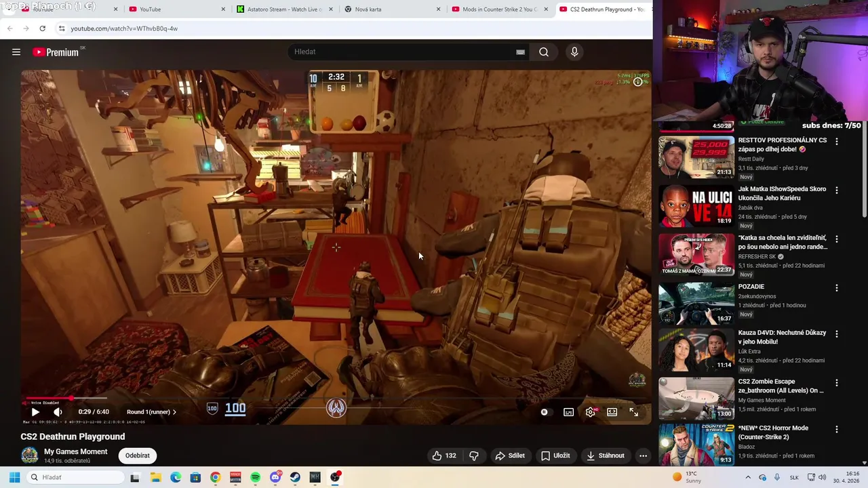Viewport: 868px width, 488px height.
Task: Open options for CS2 Horror Mode video
Action: coord(837,430)
